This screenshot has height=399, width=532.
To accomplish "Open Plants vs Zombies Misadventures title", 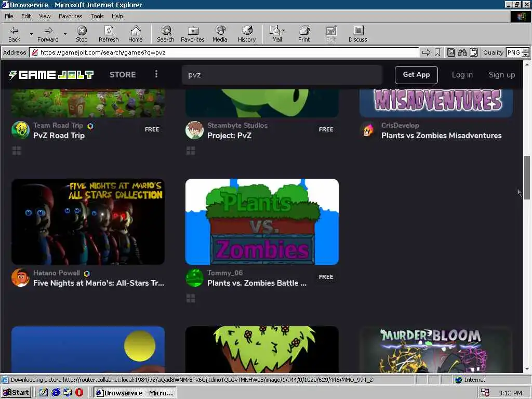I will (441, 136).
